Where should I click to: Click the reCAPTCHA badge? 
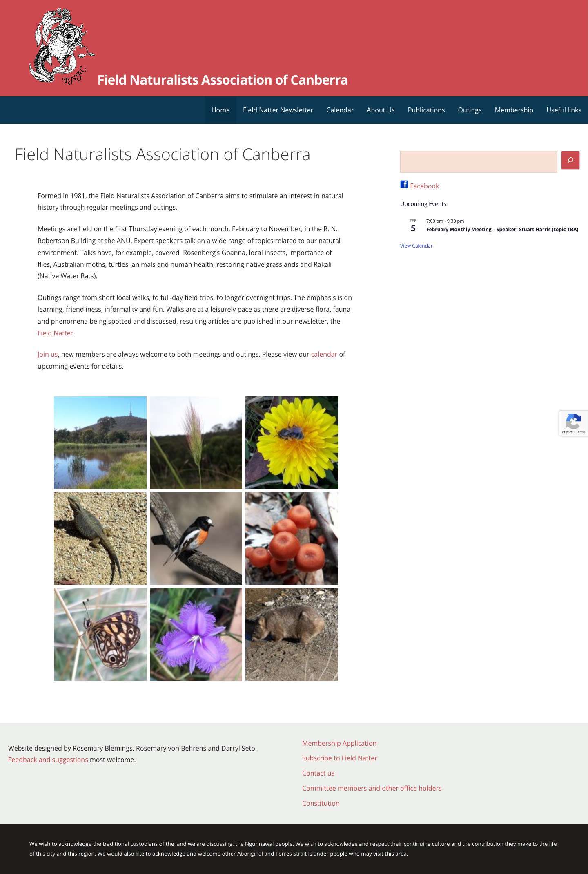click(574, 423)
